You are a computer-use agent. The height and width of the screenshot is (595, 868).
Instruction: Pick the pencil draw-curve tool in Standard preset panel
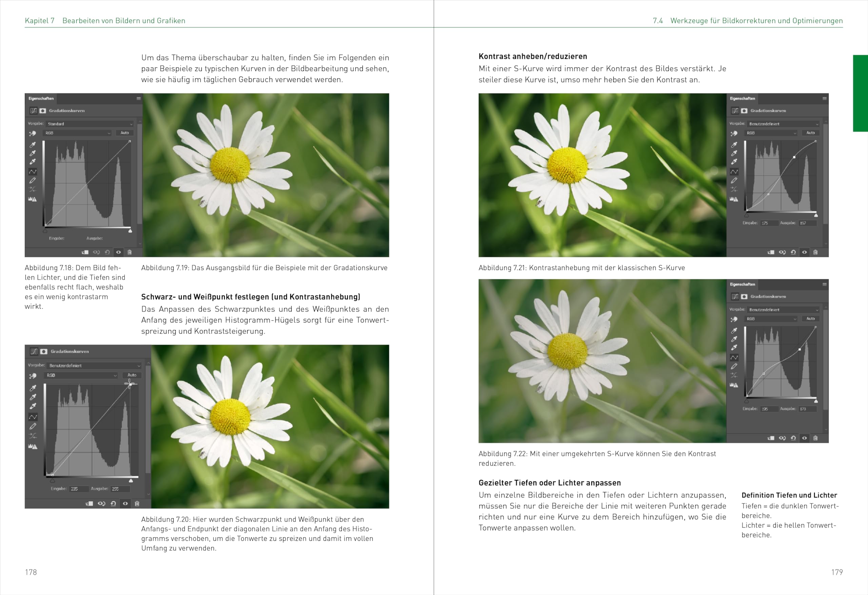pos(33,180)
